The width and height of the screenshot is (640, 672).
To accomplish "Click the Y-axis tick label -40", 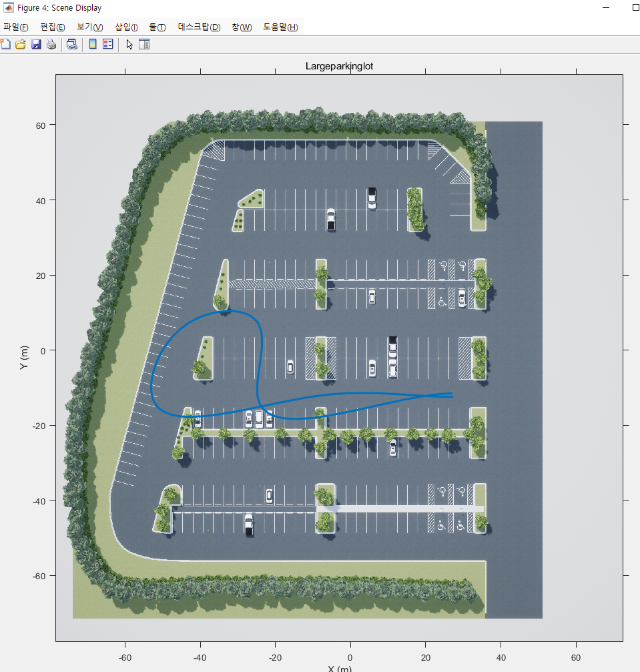I will point(39,501).
